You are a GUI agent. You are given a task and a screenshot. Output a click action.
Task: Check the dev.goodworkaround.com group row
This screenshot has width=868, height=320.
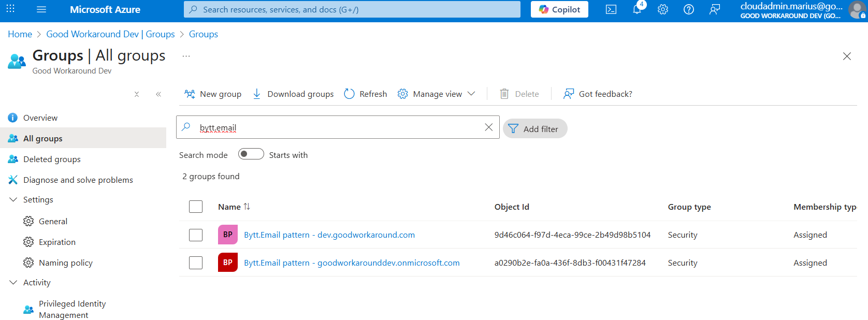coord(196,235)
